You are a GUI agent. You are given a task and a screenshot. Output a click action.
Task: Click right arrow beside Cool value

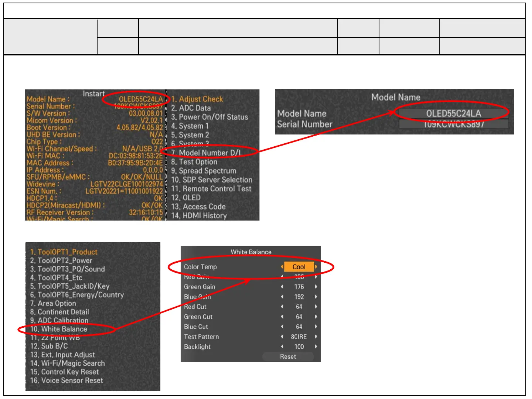pyautogui.click(x=316, y=267)
